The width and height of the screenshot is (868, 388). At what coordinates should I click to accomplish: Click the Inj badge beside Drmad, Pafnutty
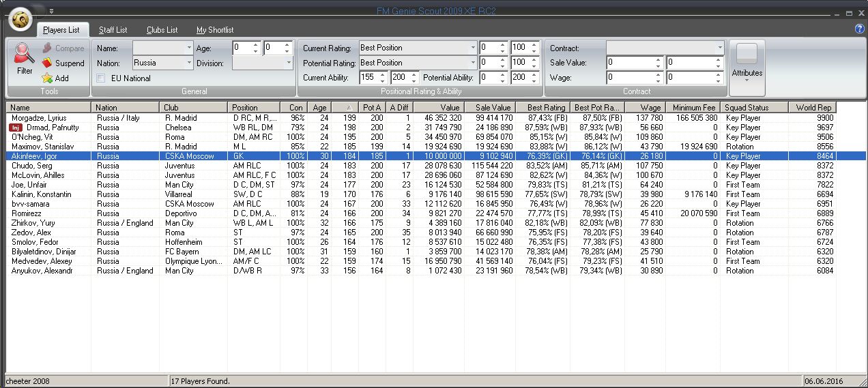[x=16, y=128]
